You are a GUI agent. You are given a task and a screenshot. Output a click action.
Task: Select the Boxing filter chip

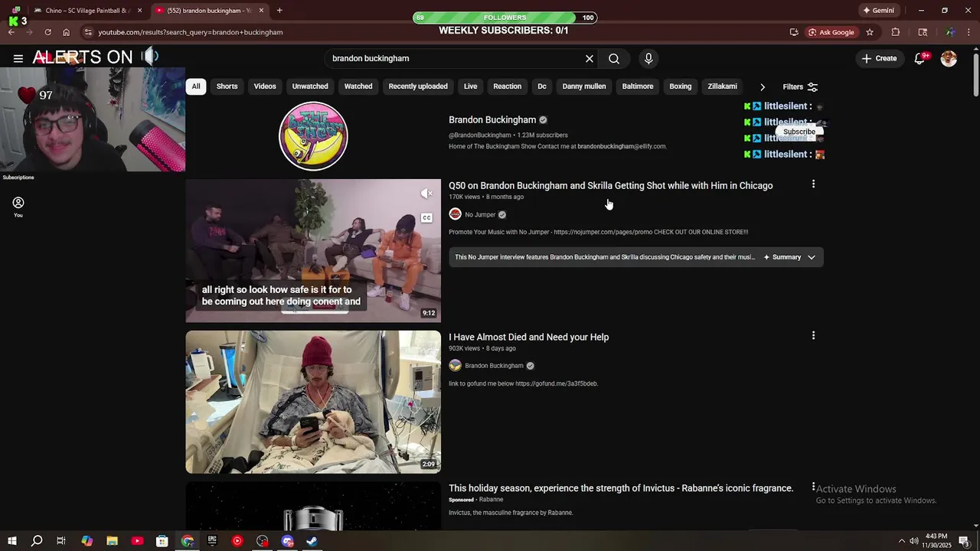click(x=681, y=86)
